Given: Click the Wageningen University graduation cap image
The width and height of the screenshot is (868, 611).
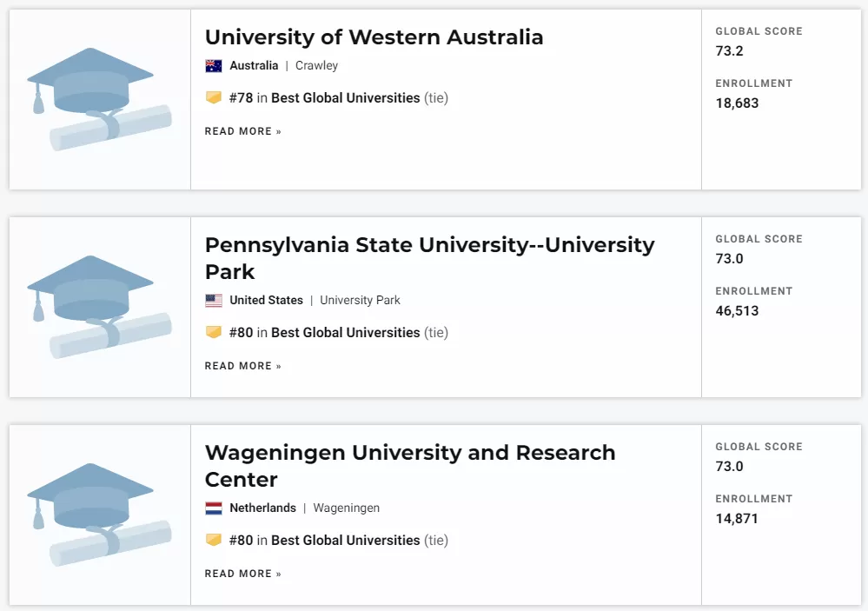Looking at the screenshot, I should point(99,515).
